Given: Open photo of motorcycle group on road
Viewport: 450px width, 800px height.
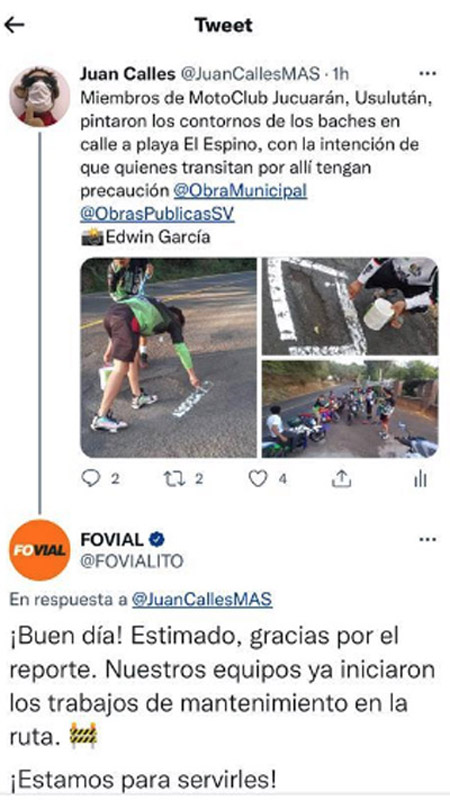Looking at the screenshot, I should pyautogui.click(x=350, y=409).
